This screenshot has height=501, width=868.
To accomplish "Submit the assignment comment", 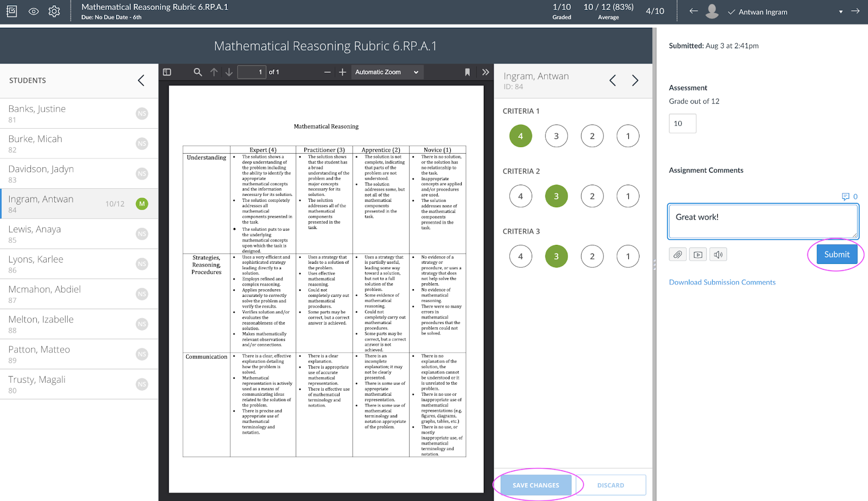I will click(x=837, y=254).
